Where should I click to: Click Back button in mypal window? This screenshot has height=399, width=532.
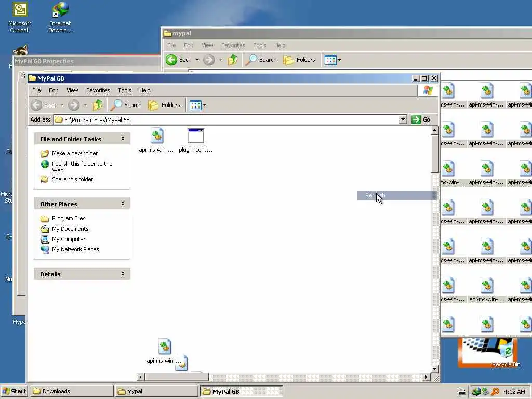pyautogui.click(x=179, y=60)
